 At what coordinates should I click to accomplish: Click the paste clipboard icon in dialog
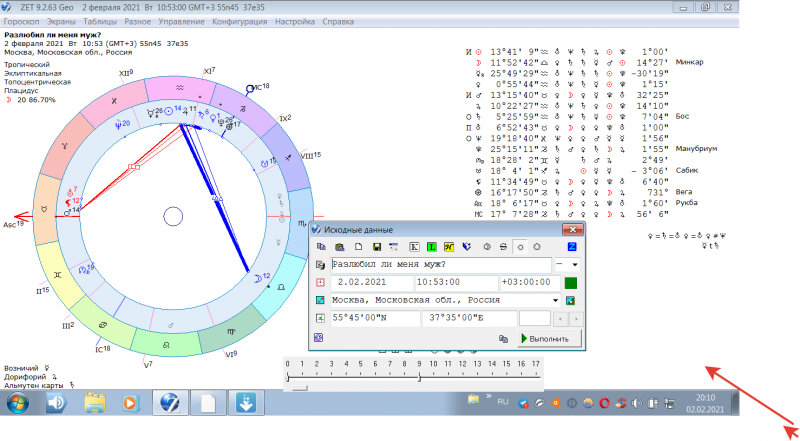[x=340, y=246]
